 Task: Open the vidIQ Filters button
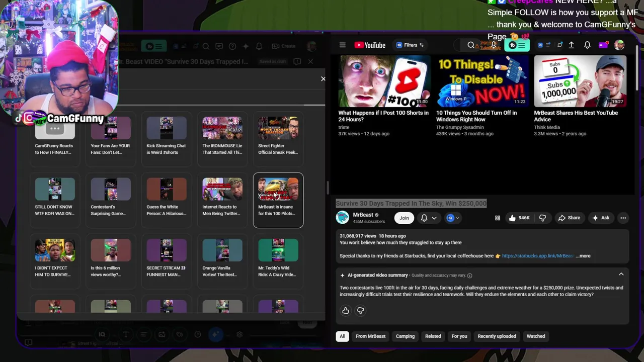click(410, 45)
